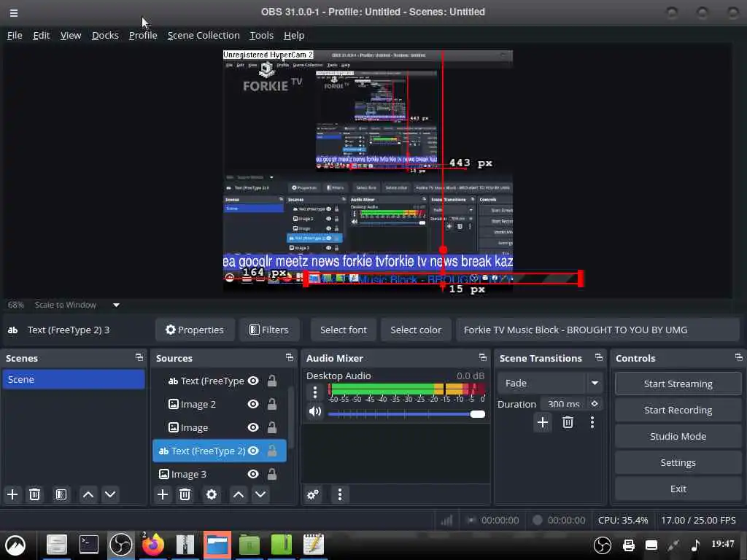
Task: Open the Scene Collection menu
Action: point(204,35)
